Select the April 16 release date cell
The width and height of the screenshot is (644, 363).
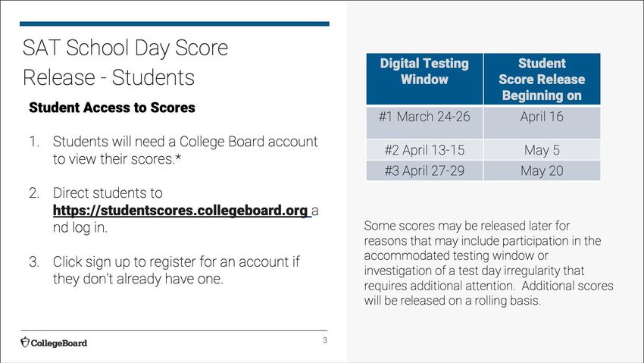(542, 122)
